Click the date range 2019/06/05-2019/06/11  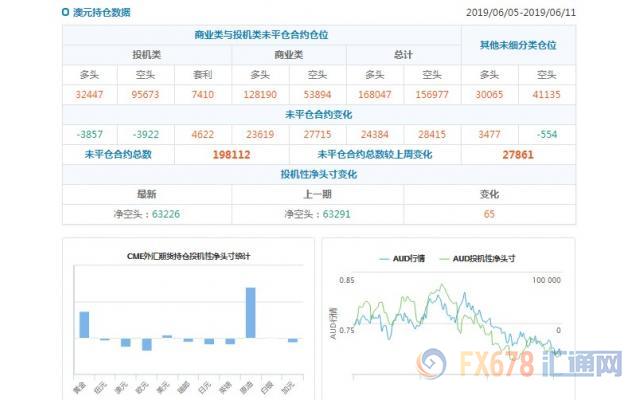click(x=521, y=13)
